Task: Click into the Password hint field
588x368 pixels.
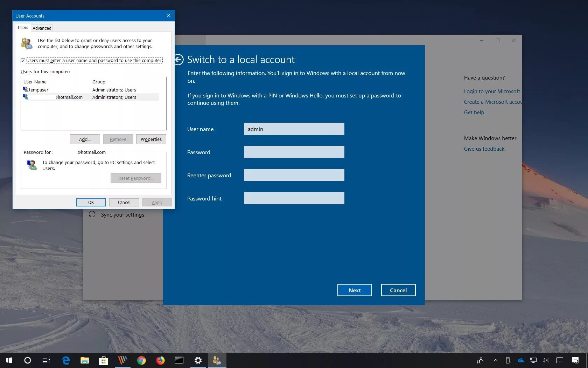Action: [x=294, y=198]
